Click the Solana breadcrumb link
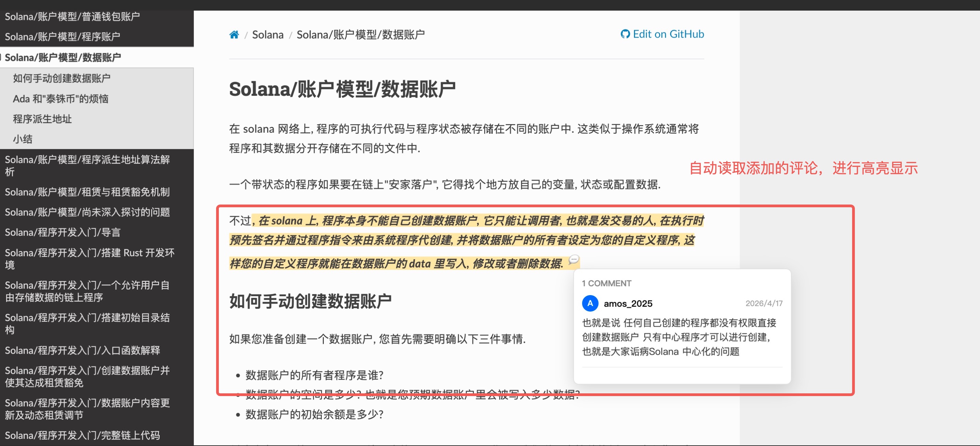Viewport: 980px width, 446px height. tap(268, 35)
